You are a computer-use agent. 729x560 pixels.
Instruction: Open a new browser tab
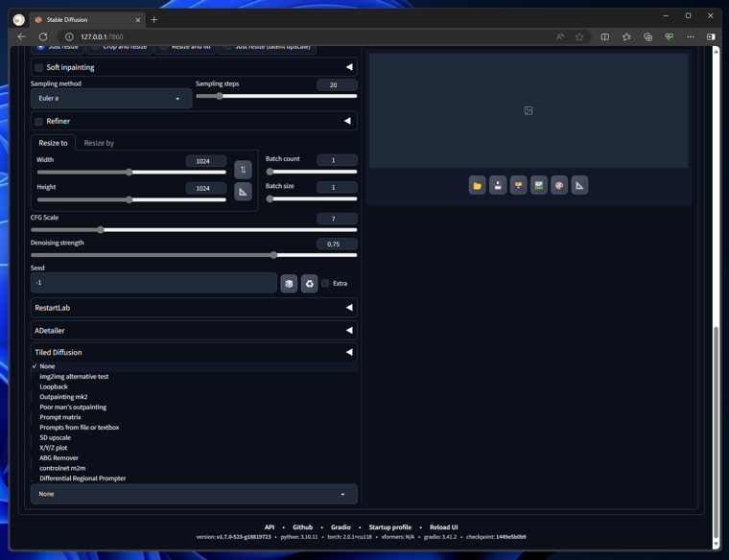click(153, 19)
